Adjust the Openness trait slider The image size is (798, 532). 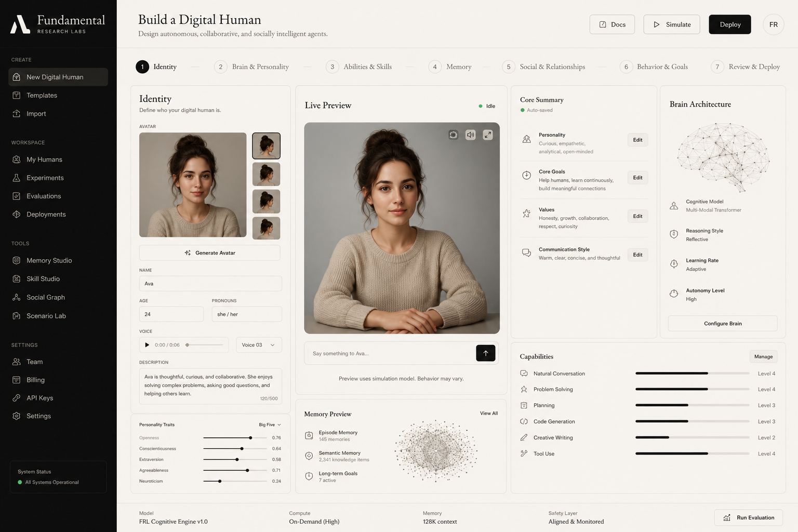250,438
